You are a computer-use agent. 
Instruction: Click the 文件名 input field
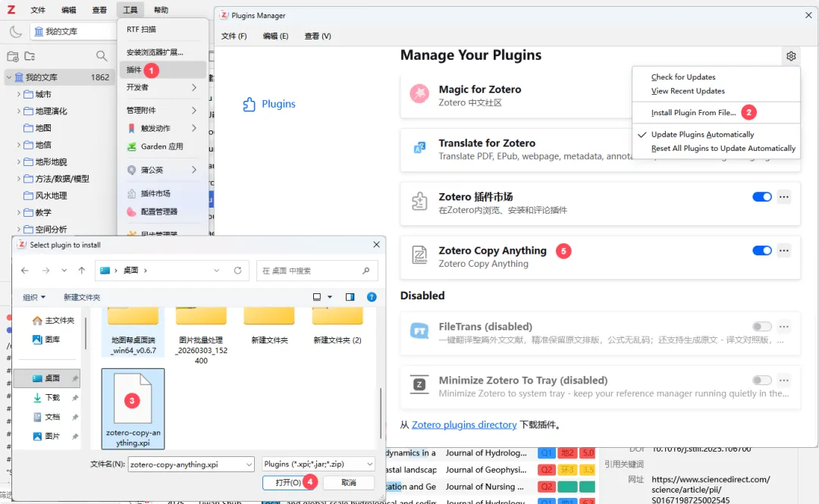(x=191, y=465)
